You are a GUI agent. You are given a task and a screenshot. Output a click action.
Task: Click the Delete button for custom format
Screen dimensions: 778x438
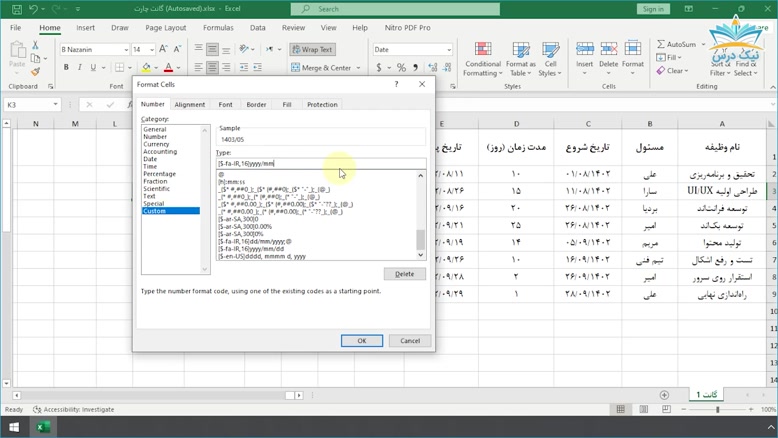(404, 274)
